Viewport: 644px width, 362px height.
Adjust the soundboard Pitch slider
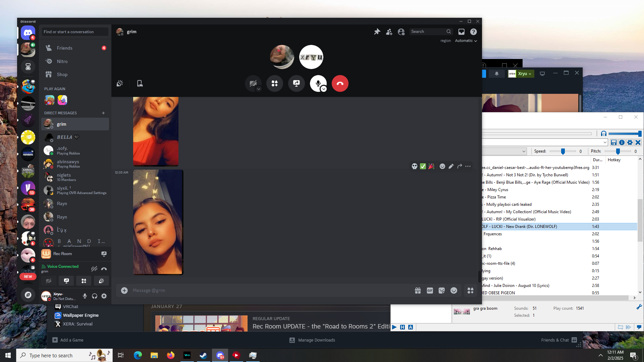coord(618,152)
